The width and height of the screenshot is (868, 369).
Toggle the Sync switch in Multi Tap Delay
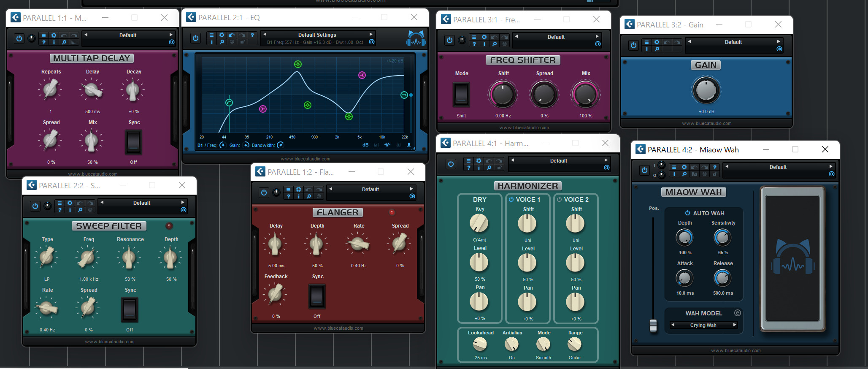click(x=133, y=142)
